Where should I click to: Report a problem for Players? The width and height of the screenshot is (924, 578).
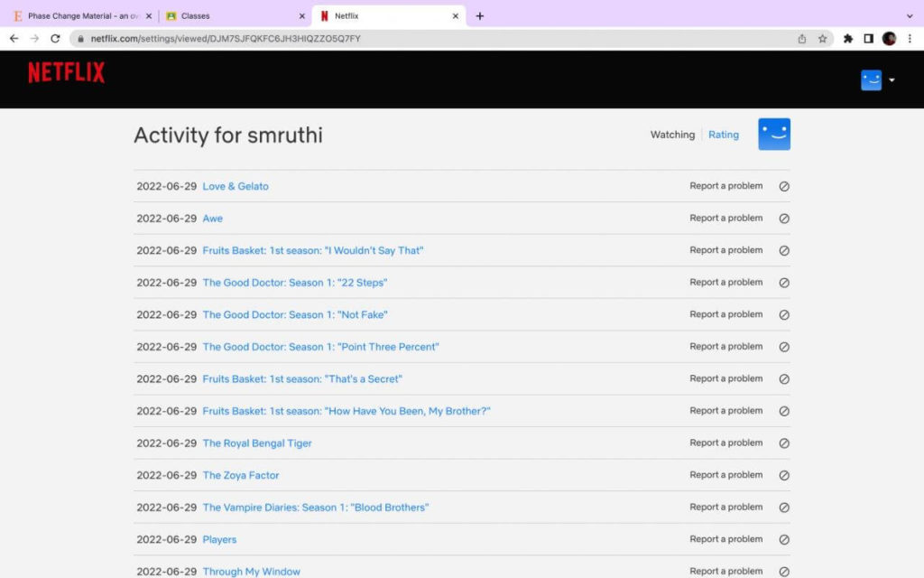(726, 539)
